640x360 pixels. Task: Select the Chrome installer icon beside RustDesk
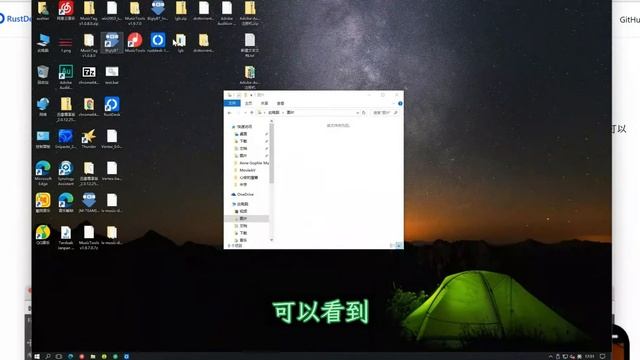(89, 107)
